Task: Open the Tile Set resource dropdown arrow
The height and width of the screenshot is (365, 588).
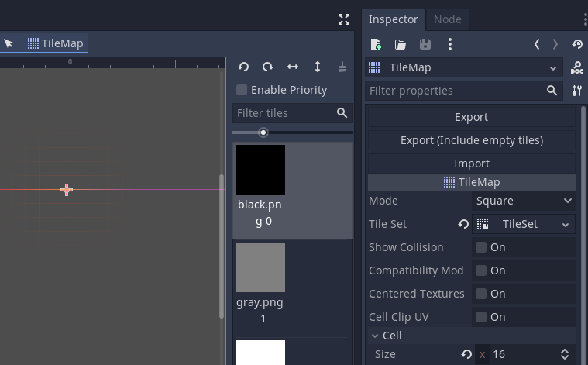Action: click(x=566, y=225)
